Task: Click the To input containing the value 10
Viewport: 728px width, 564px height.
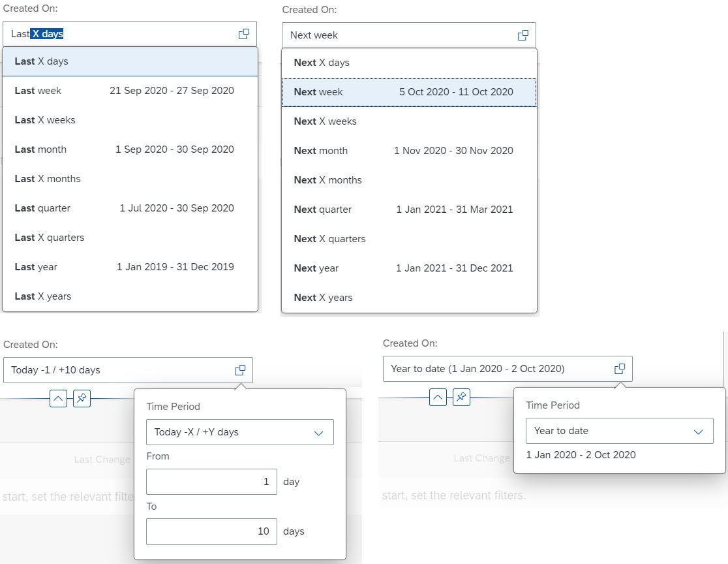Action: click(x=211, y=531)
